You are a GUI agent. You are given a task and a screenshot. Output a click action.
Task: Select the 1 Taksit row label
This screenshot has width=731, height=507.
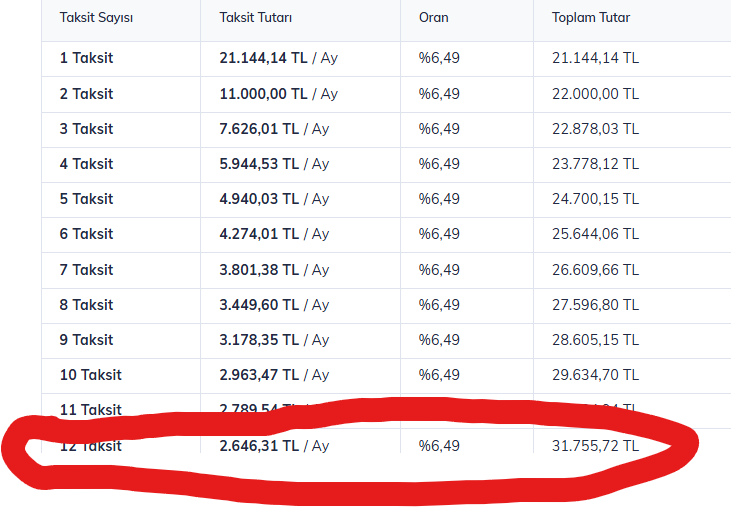pyautogui.click(x=86, y=58)
